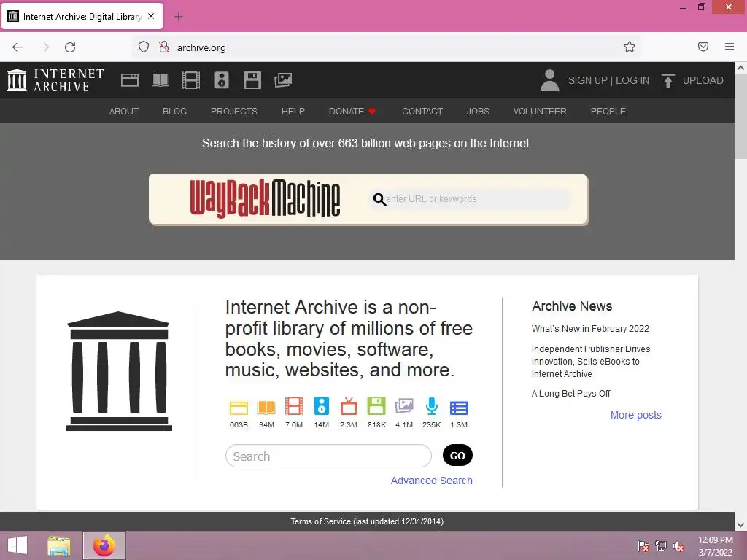Open the Audio speaker icon in top bar
747x560 pixels.
[x=222, y=80]
